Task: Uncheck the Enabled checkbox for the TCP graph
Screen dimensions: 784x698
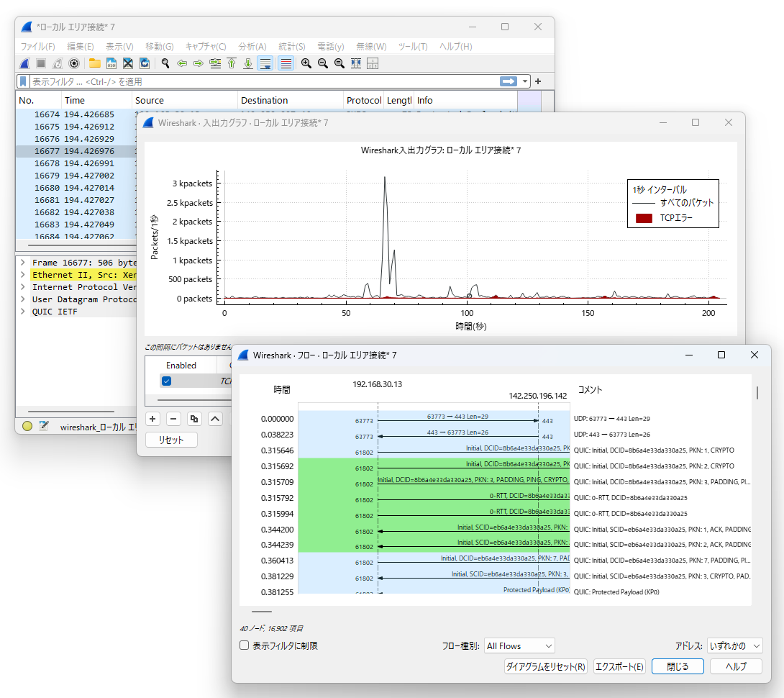Action: 166,381
